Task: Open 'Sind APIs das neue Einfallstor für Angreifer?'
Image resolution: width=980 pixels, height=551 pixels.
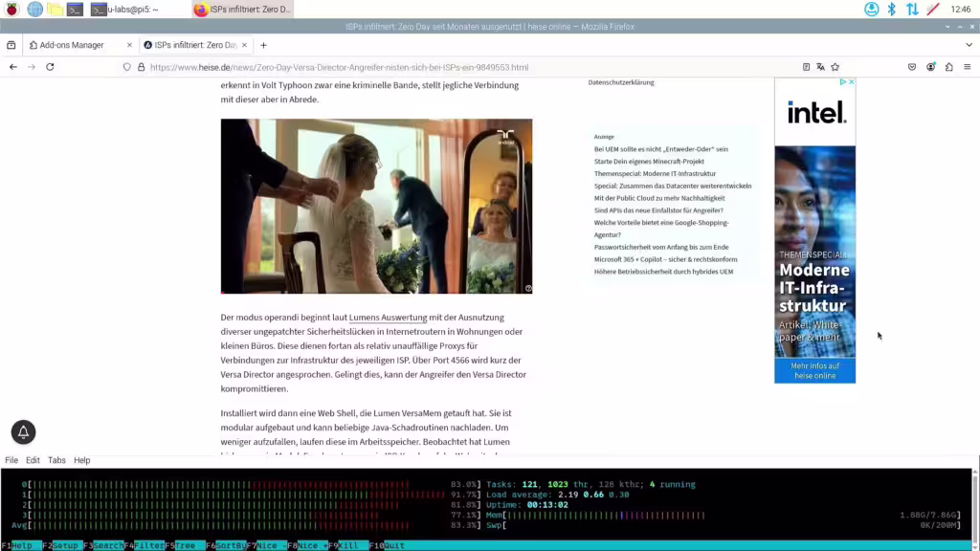Action: coord(658,210)
